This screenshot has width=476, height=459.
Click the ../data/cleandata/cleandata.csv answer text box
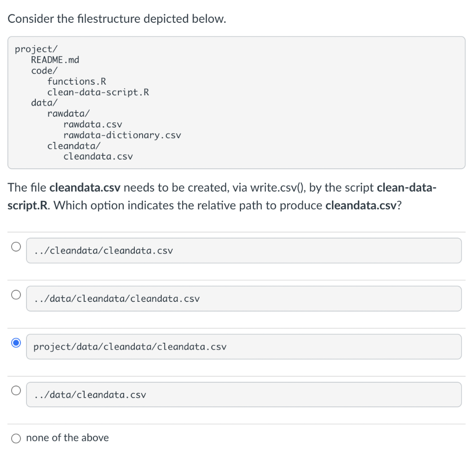[x=244, y=299]
